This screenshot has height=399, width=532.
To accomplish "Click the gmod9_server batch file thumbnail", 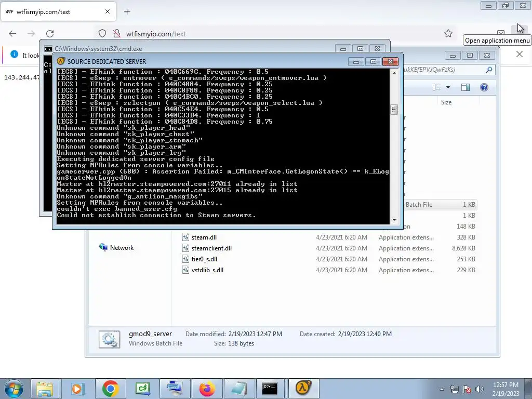I will [109, 339].
